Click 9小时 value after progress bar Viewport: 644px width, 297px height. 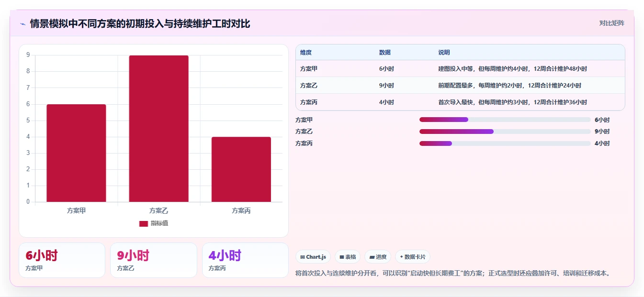click(602, 132)
